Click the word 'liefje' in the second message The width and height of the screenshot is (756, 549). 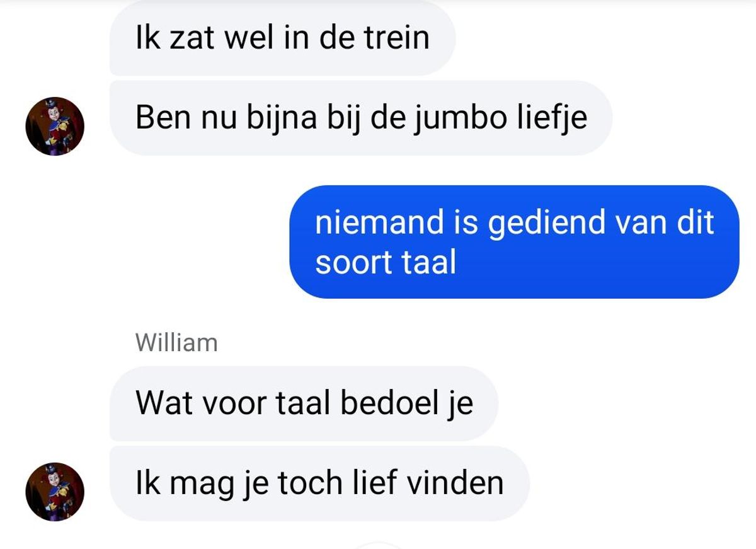(554, 118)
